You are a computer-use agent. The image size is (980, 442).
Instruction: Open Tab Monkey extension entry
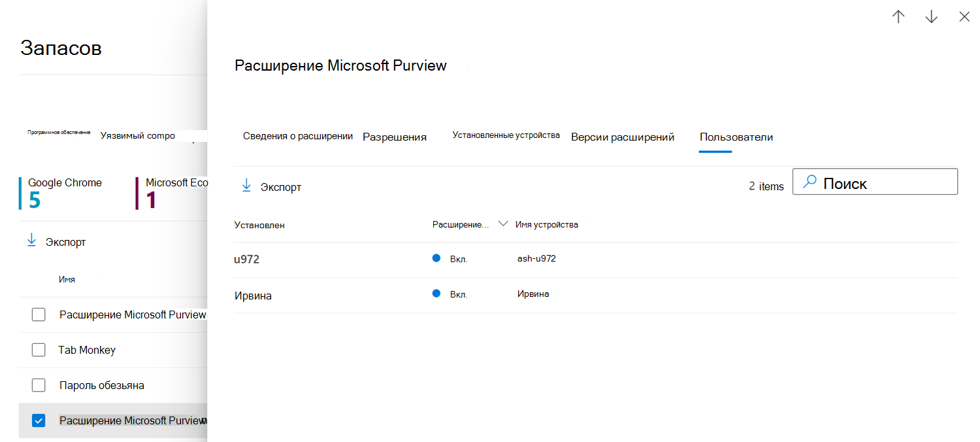pos(87,350)
